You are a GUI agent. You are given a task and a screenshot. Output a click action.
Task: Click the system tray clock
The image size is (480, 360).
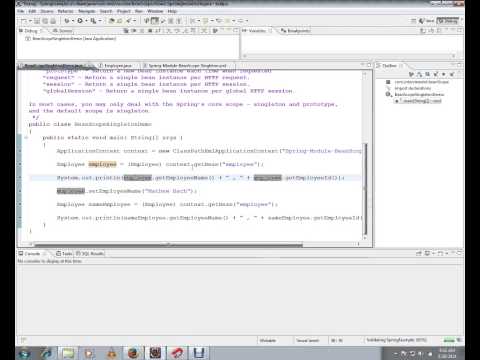point(447,353)
